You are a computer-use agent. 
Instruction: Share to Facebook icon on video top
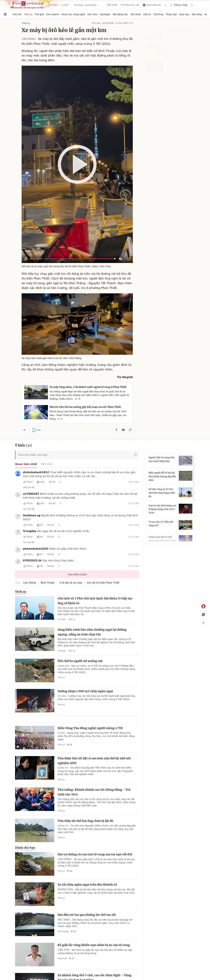coord(117,70)
